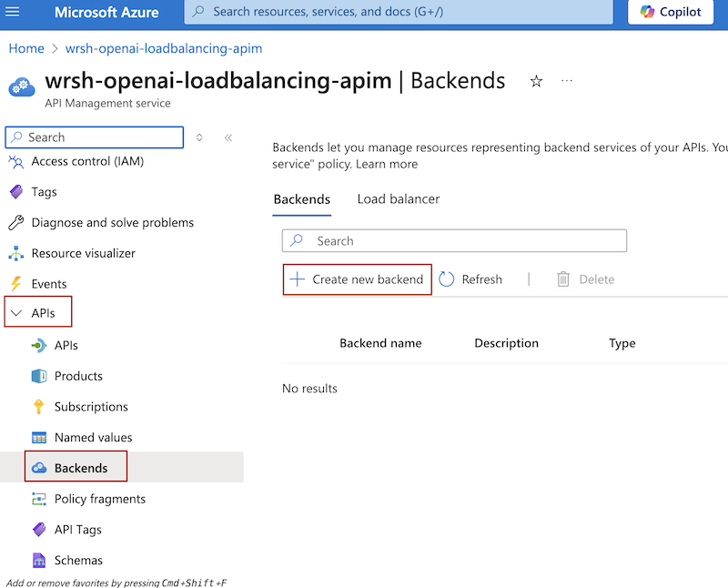
Task: Click the API Management service cloud icon
Action: tap(21, 86)
